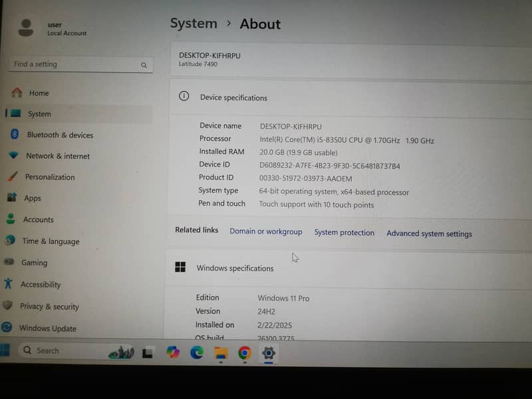
Task: Select the Installed RAM value 20.0 GB
Action: 298,153
